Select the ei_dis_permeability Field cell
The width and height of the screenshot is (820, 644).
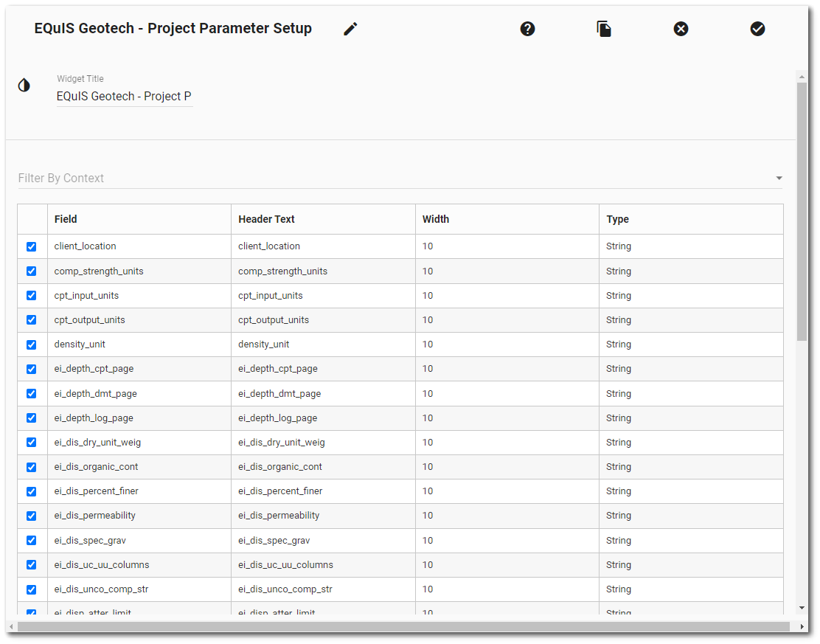(x=139, y=516)
